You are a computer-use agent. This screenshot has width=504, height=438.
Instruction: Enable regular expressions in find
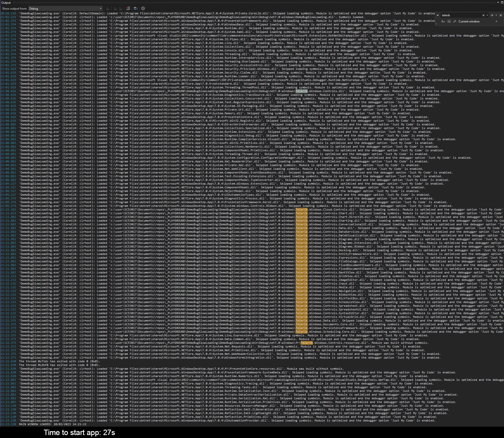coord(454,21)
